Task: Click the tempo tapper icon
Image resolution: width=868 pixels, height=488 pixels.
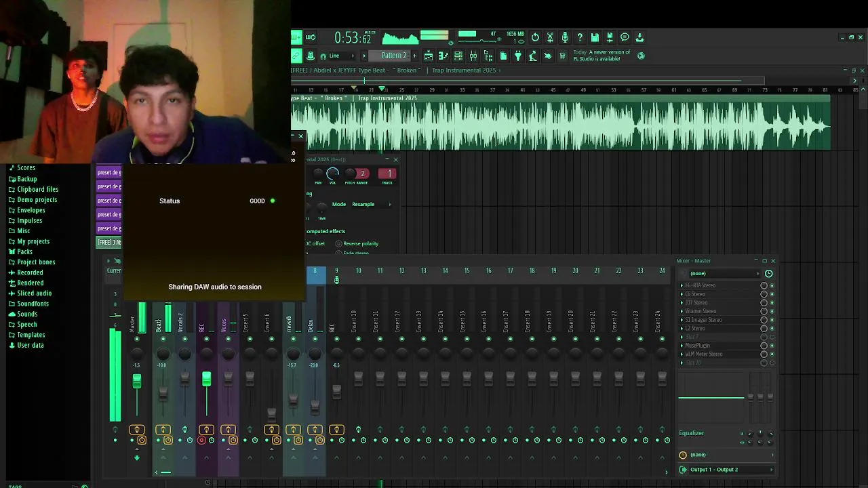Action: click(533, 56)
